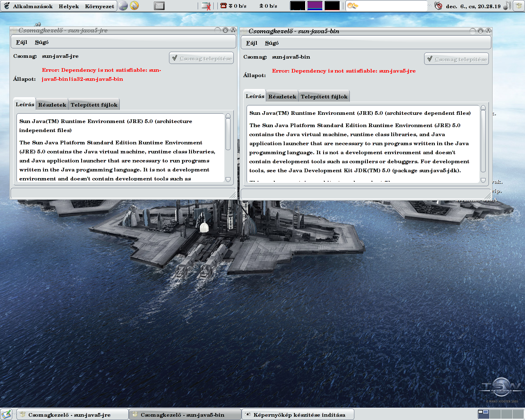525x420 pixels.
Task: Click the checkmark icon on bin install button
Action: pos(430,59)
